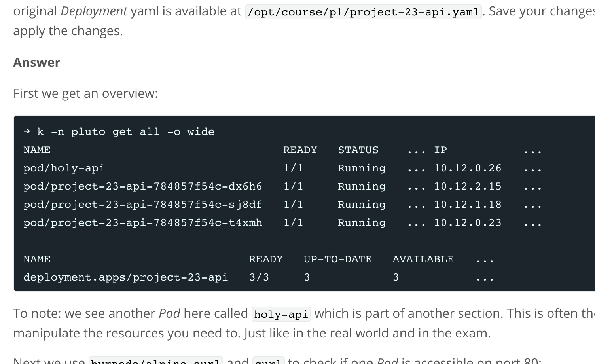
Task: Click the STATUS column header
Action: [358, 150]
